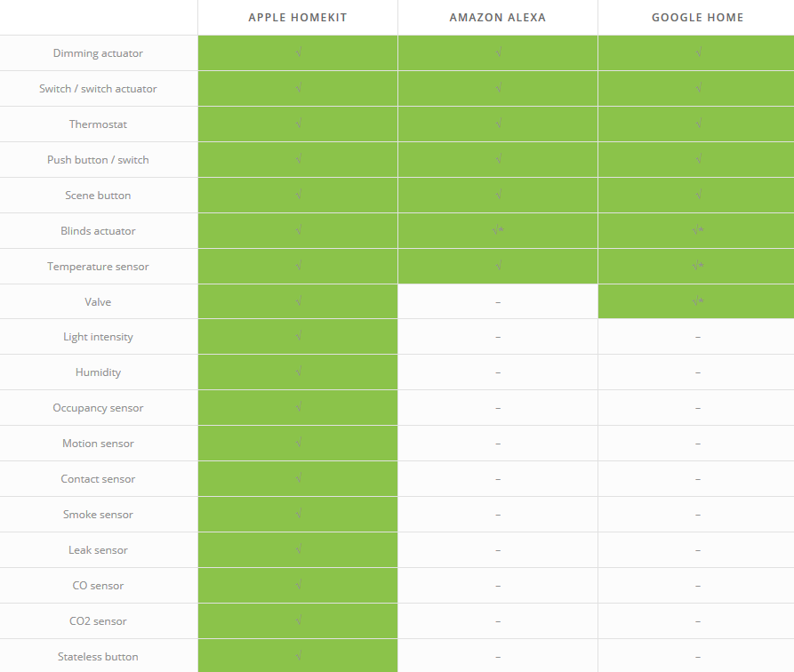Select the Push button / switch row label
794x672 pixels.
pos(98,160)
